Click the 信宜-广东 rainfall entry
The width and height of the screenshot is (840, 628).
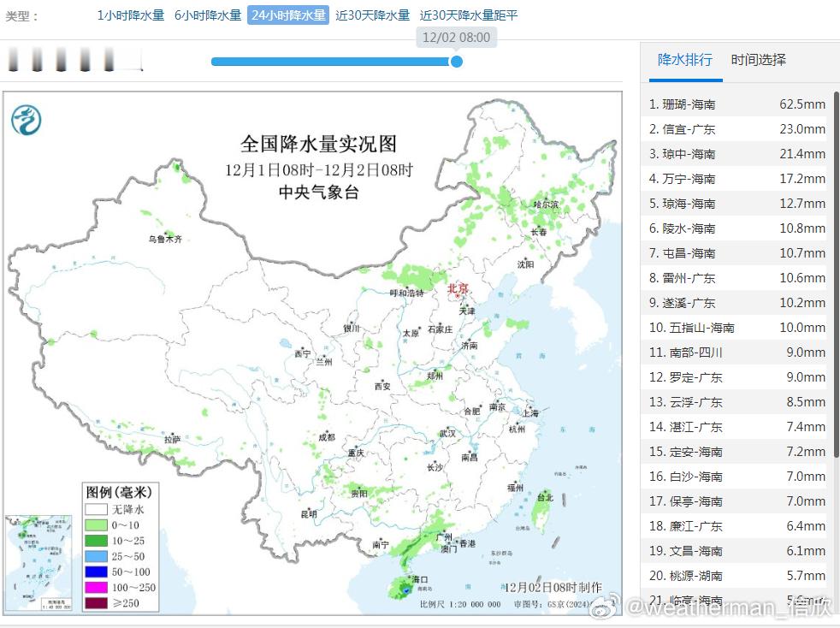pos(736,128)
